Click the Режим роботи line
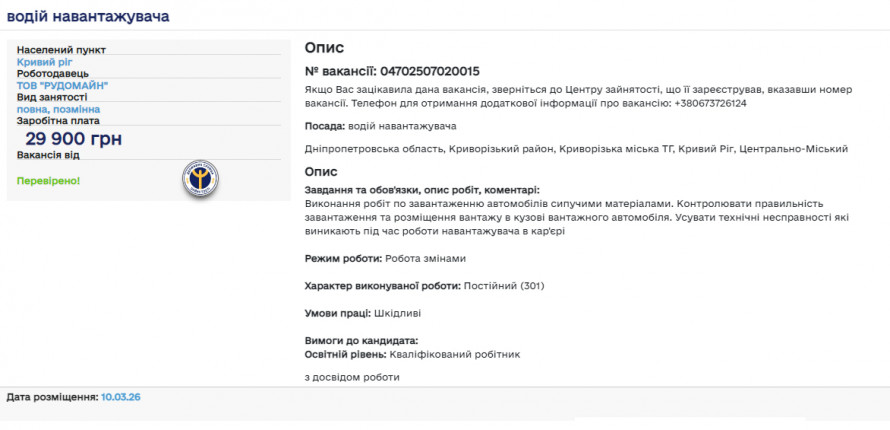This screenshot has width=890, height=430. (x=385, y=258)
